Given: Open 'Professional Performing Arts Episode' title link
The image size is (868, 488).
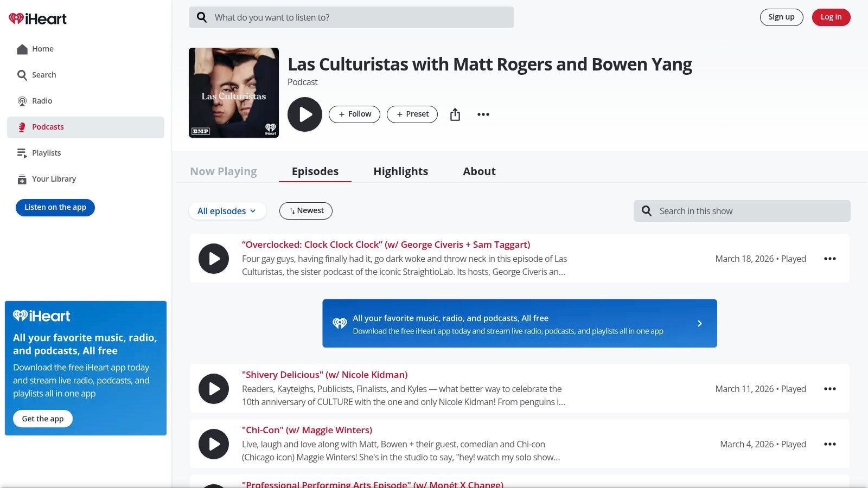Looking at the screenshot, I should 373,484.
